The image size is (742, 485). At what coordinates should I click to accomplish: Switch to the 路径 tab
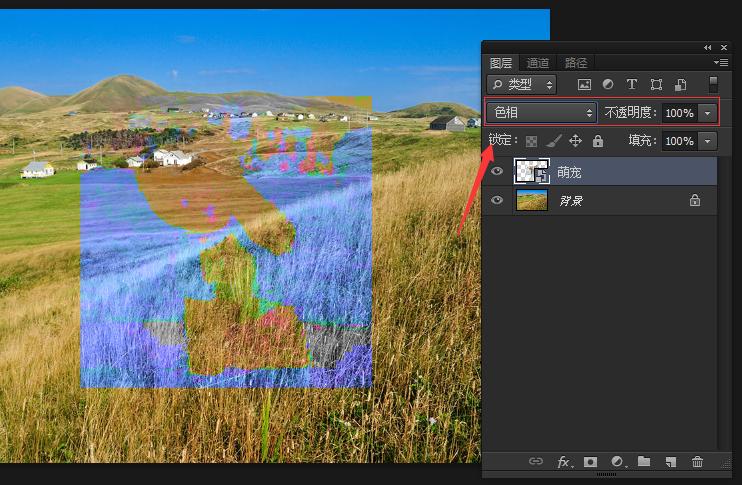point(575,63)
